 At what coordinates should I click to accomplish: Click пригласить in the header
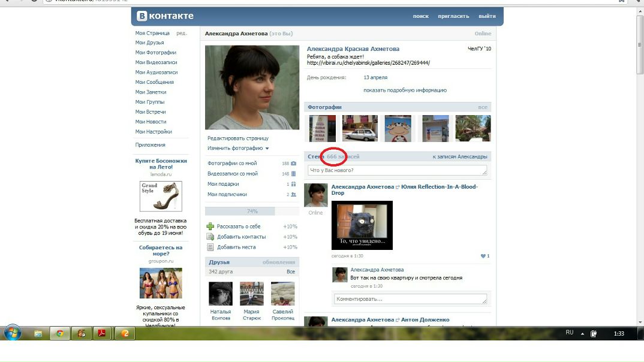click(453, 16)
